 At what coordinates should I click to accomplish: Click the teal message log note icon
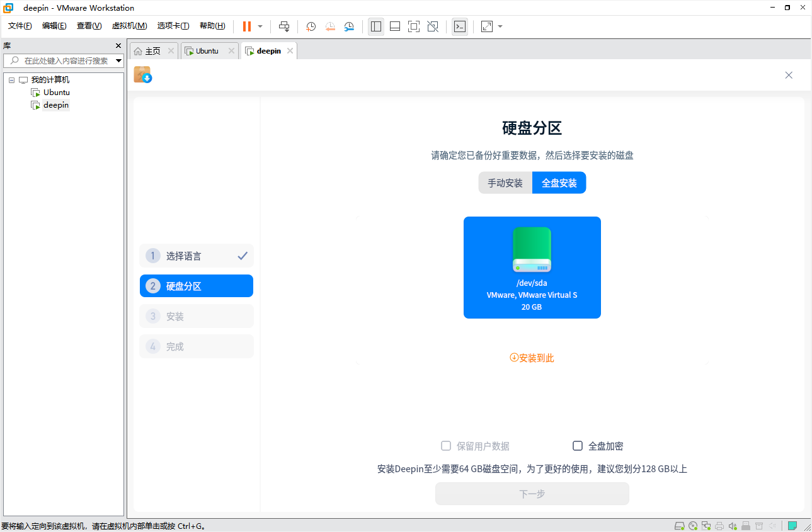792,526
